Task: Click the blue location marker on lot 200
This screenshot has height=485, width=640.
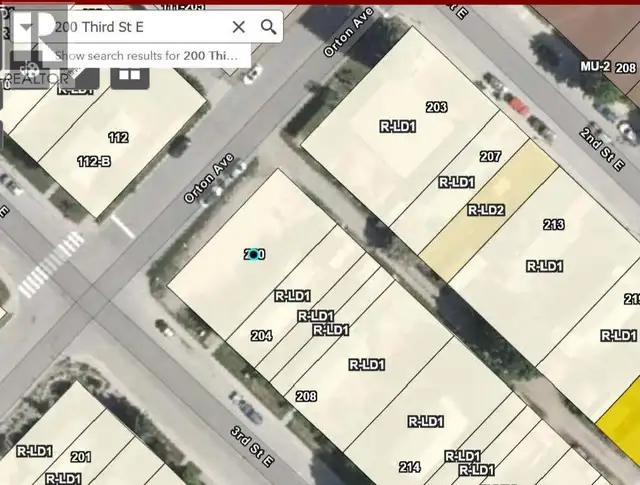Action: pos(254,255)
